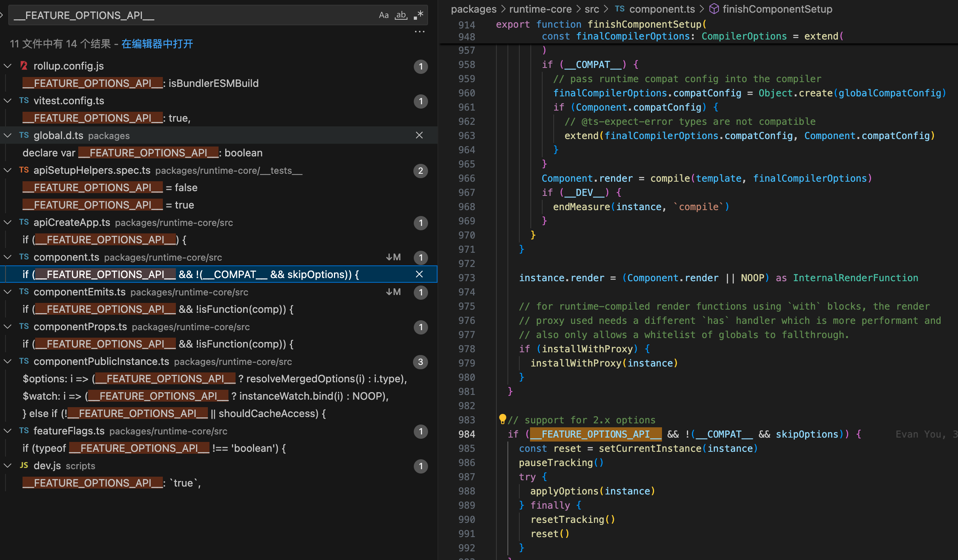Image resolution: width=958 pixels, height=560 pixels.
Task: Open match '= false' in apiSetupHelpers.spec.ts
Action: (110, 188)
